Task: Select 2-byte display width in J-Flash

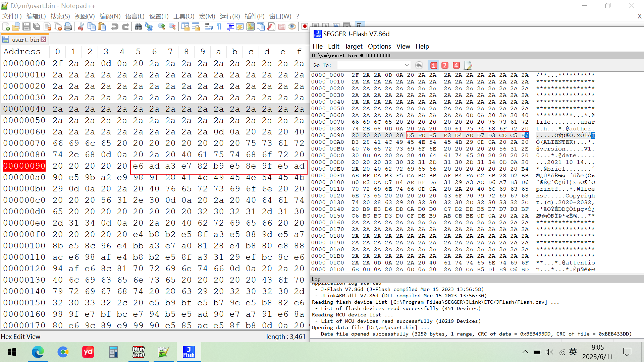Action: point(445,65)
